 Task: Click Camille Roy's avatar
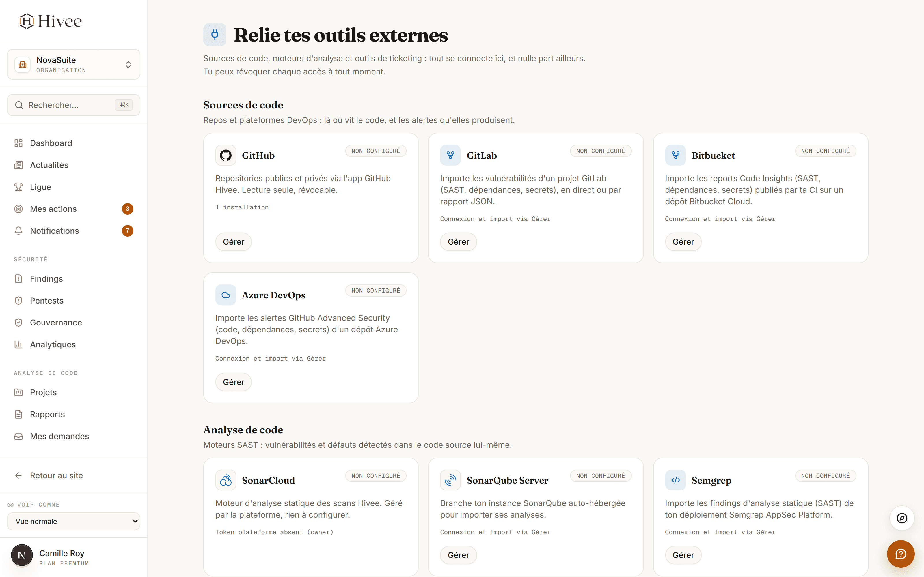coord(22,555)
